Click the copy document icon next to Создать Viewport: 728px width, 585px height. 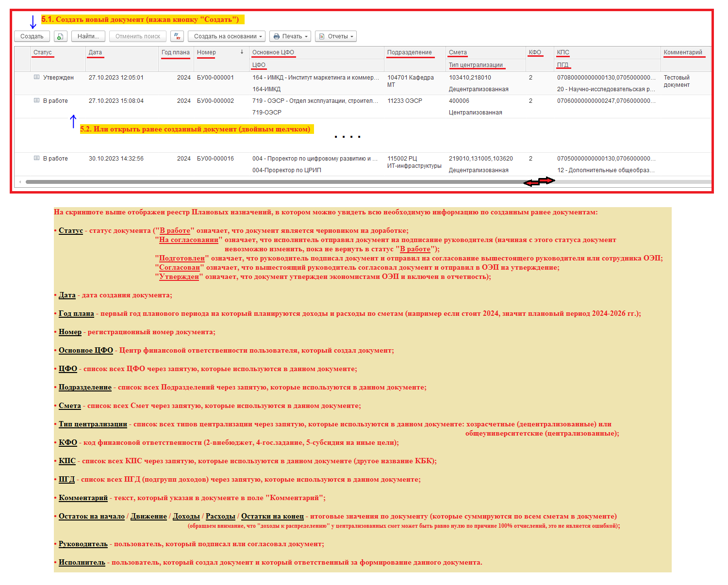point(60,36)
